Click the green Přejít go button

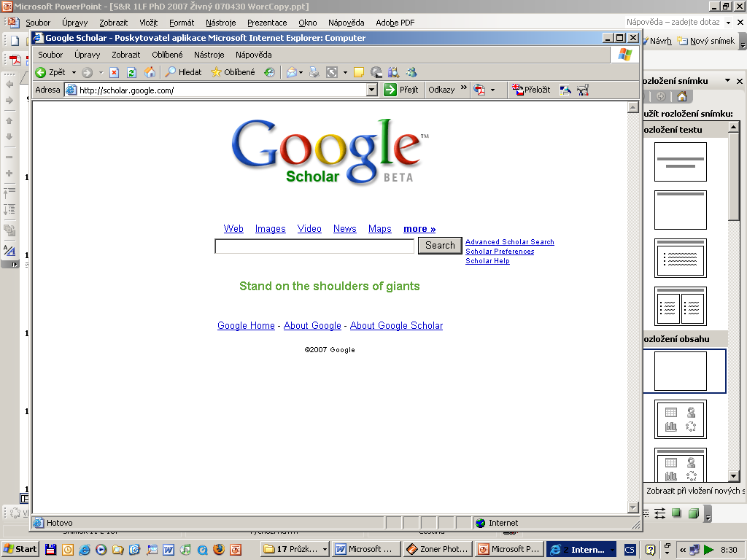coord(400,90)
